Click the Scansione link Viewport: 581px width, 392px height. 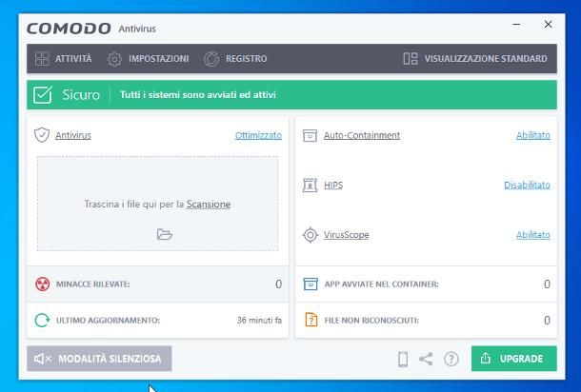(209, 204)
